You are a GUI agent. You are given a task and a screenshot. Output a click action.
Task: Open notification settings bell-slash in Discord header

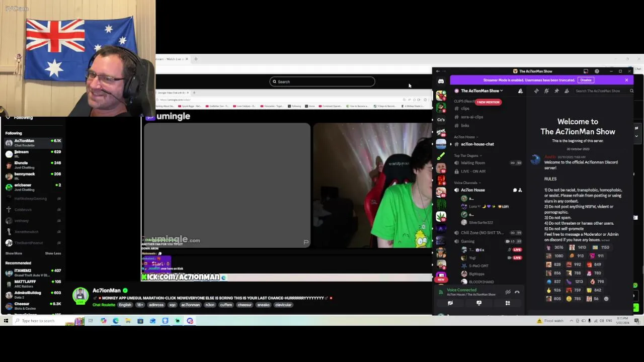(546, 91)
